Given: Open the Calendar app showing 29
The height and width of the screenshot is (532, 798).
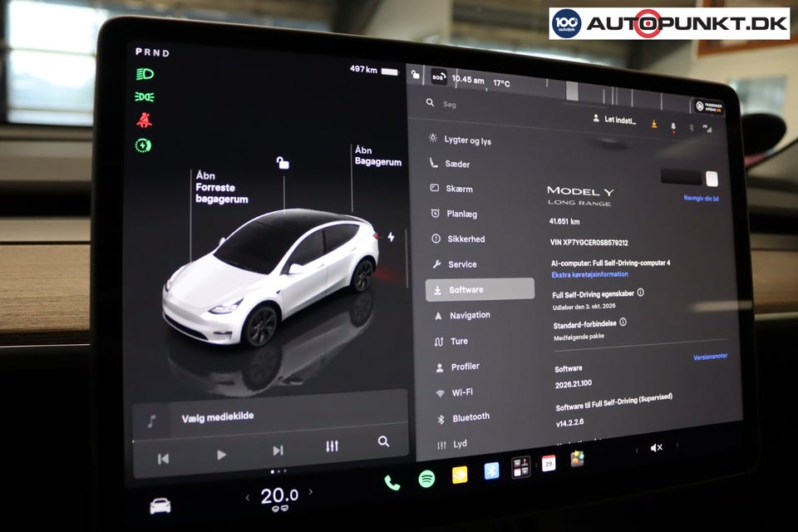Looking at the screenshot, I should 549,463.
